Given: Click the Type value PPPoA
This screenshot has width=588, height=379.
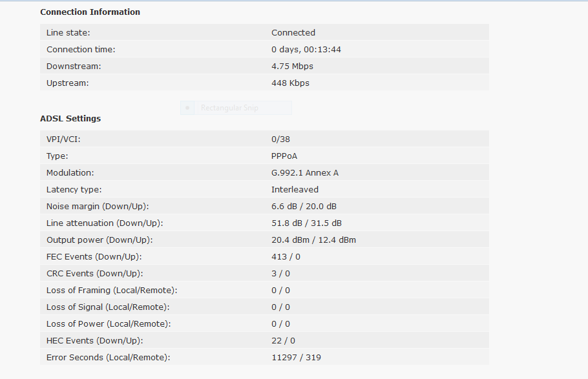Looking at the screenshot, I should click(x=284, y=156).
